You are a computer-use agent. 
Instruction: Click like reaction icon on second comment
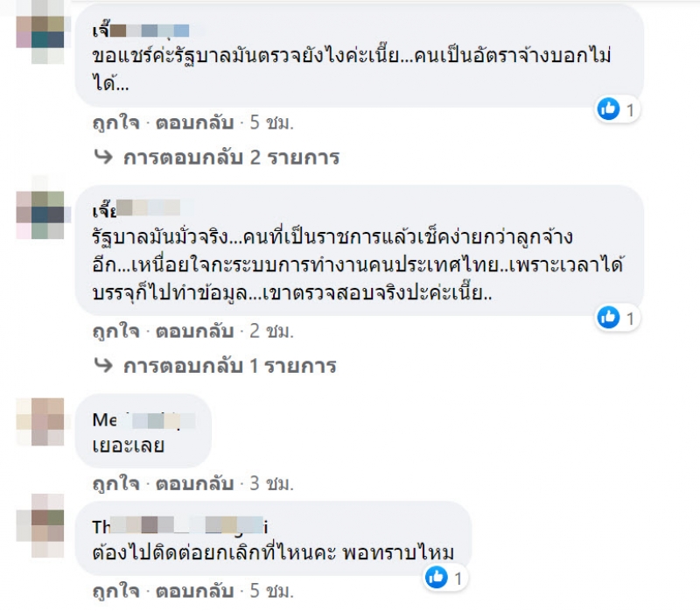tap(608, 317)
